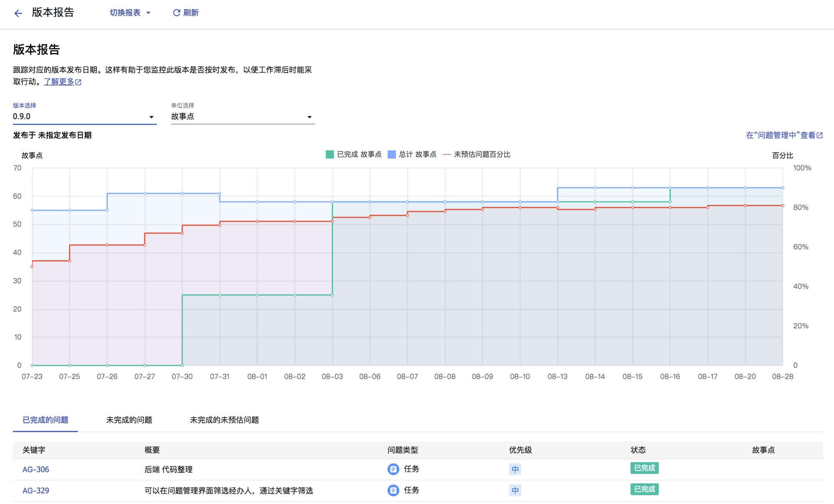Click the 版本报告 title in top bar
The width and height of the screenshot is (834, 504).
[x=53, y=13]
